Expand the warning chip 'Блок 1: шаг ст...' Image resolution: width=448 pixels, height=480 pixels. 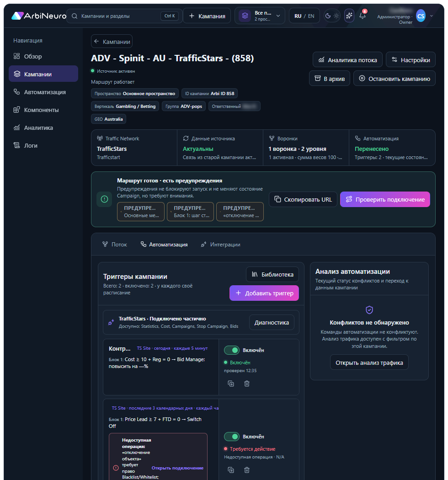[190, 212]
